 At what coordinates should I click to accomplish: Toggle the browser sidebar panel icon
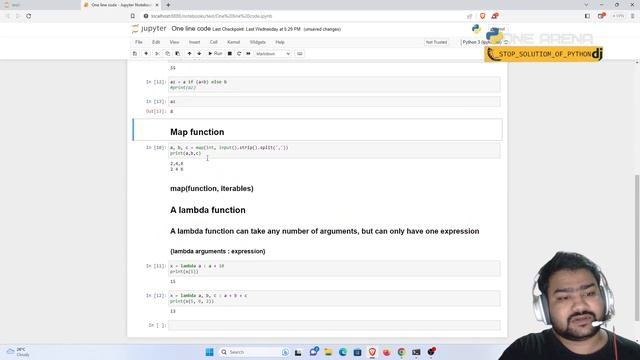(587, 16)
